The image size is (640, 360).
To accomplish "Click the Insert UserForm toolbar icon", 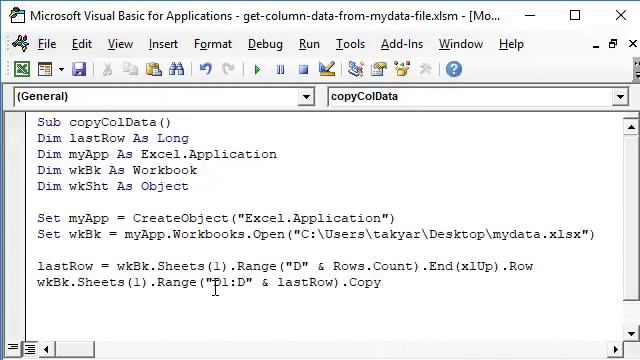I will click(x=45, y=69).
